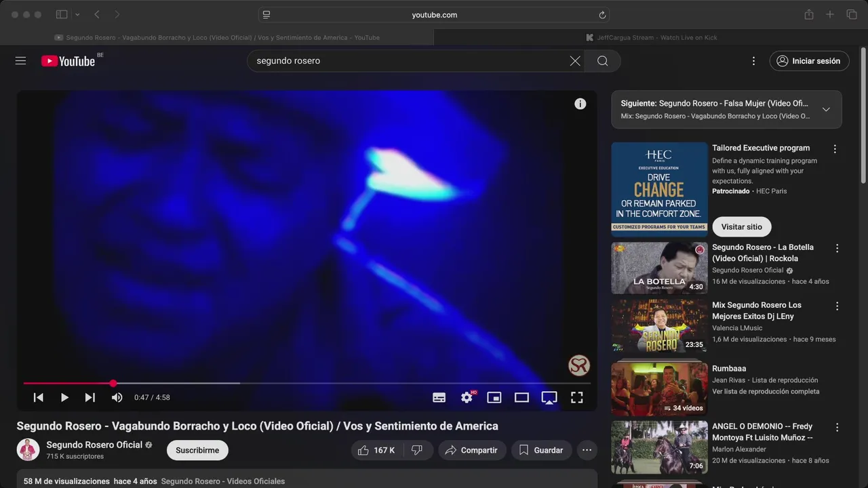Image resolution: width=868 pixels, height=488 pixels.
Task: Open the La Botella video thumbnail
Action: coord(659,268)
